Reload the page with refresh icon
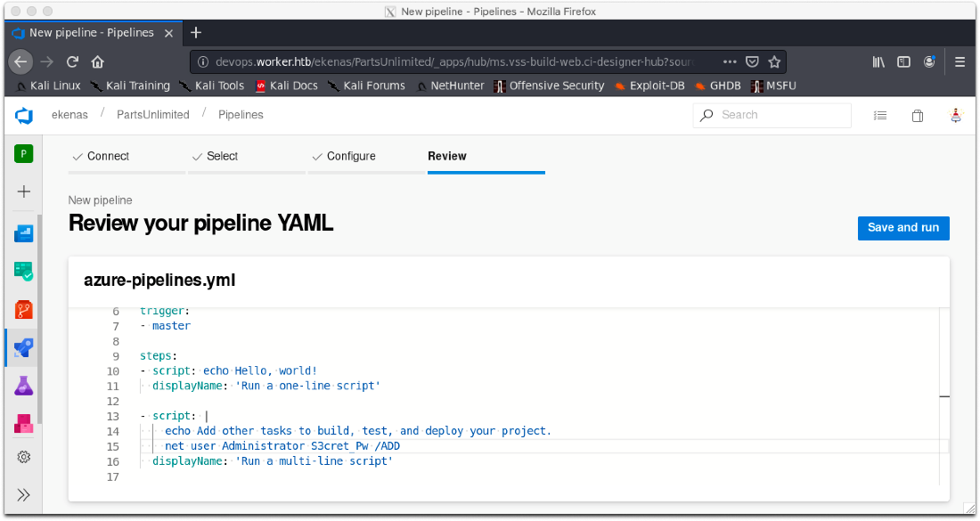The height and width of the screenshot is (521, 980). 72,61
